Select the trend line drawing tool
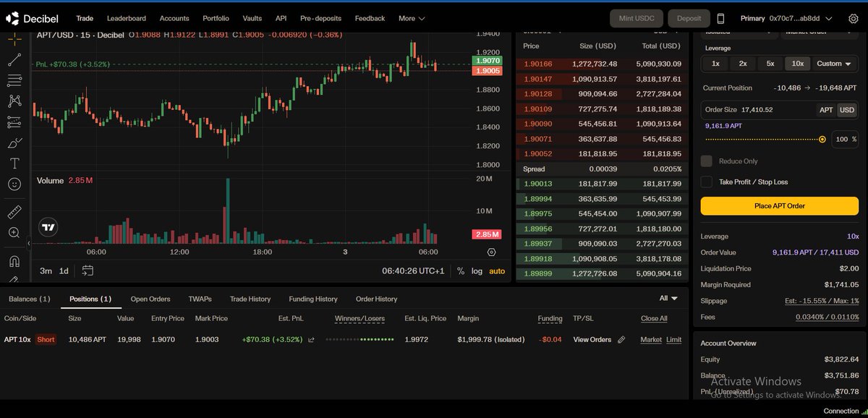 click(14, 60)
